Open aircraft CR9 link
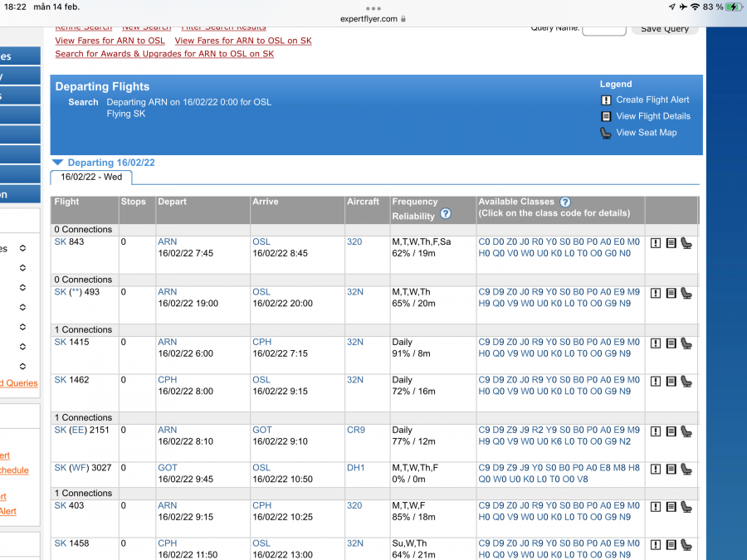 click(x=356, y=430)
